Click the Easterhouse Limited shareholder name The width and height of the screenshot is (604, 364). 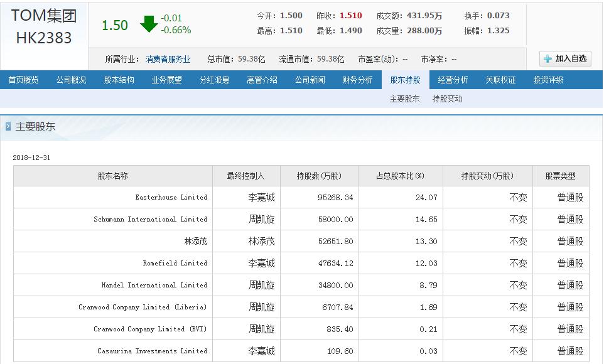[x=171, y=197]
